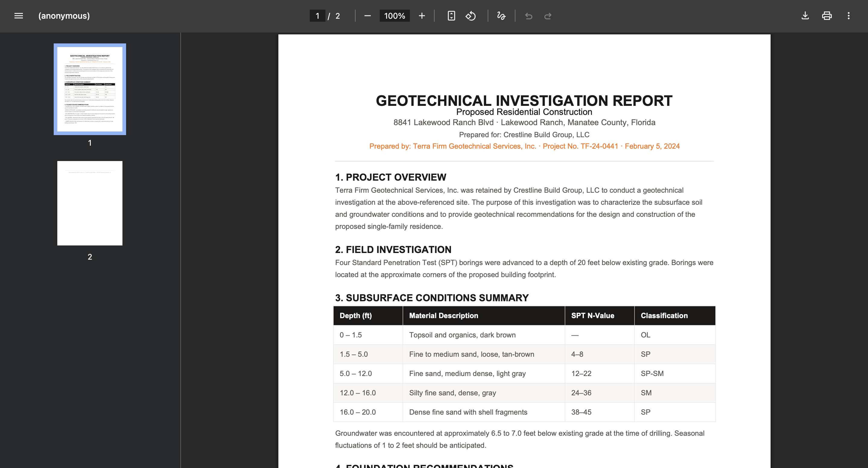Click the fit to page icon
The height and width of the screenshot is (468, 868).
point(451,16)
